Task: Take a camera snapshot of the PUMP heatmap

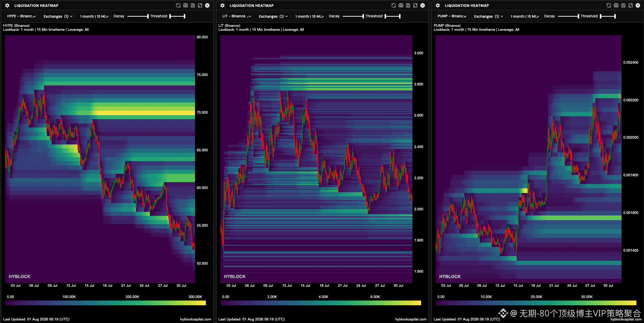Action: pos(616,5)
